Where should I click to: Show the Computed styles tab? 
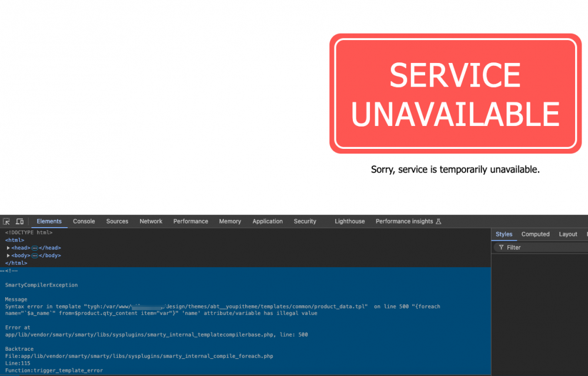click(535, 234)
